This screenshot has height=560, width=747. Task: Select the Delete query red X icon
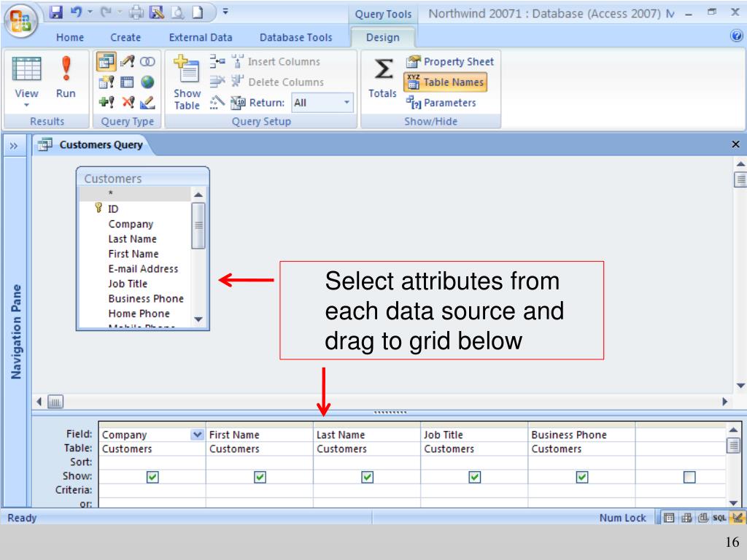point(128,102)
